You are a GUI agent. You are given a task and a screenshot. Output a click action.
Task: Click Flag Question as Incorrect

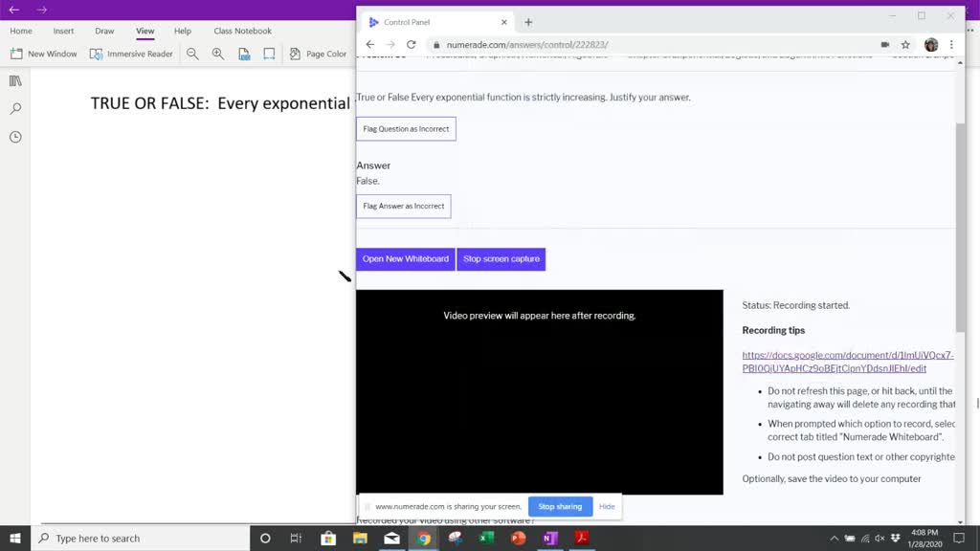405,127
